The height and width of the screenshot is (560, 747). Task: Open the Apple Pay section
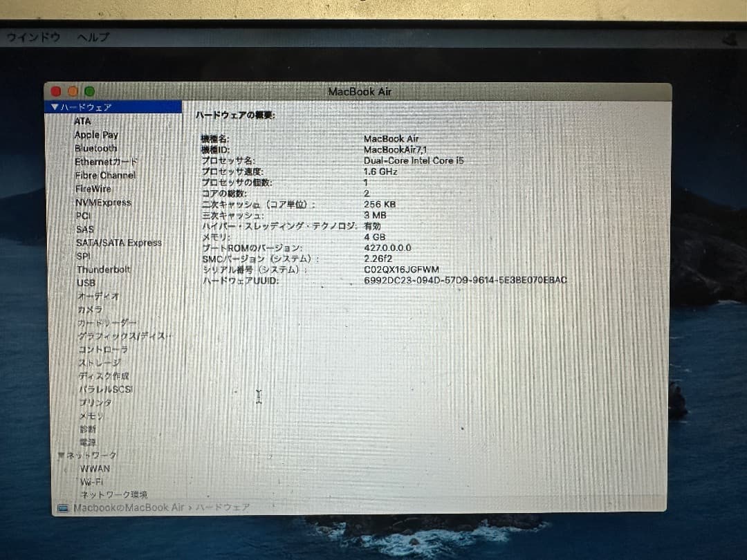click(x=96, y=134)
